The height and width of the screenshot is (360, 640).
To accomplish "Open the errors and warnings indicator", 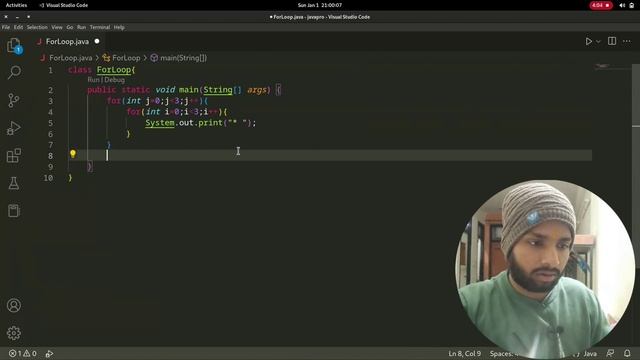I will [23, 353].
